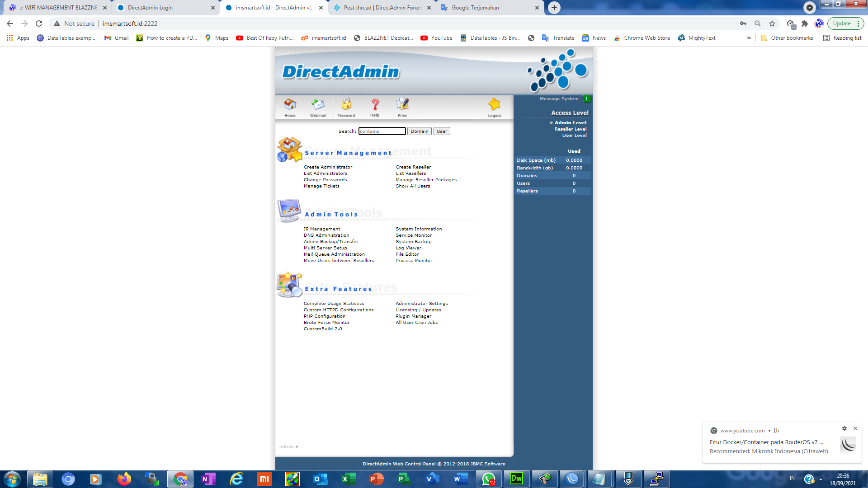Switch to DirectAdmin Login tab
Screen dimensions: 868x488
click(x=165, y=8)
